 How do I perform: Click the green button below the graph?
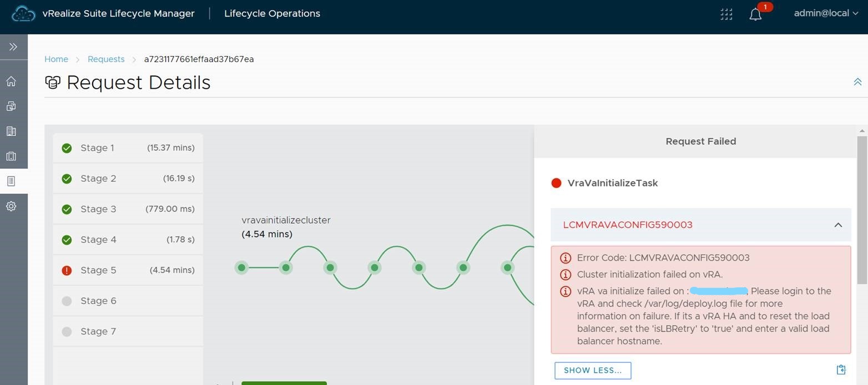(x=284, y=383)
